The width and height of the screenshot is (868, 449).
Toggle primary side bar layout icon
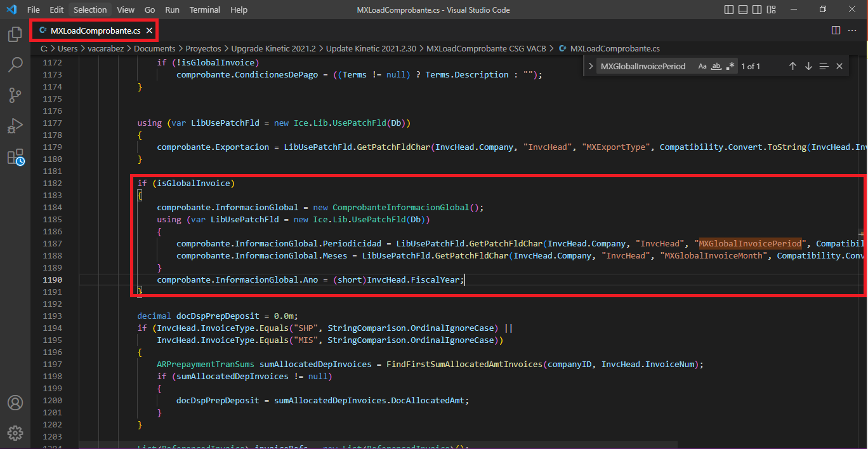pyautogui.click(x=728, y=10)
